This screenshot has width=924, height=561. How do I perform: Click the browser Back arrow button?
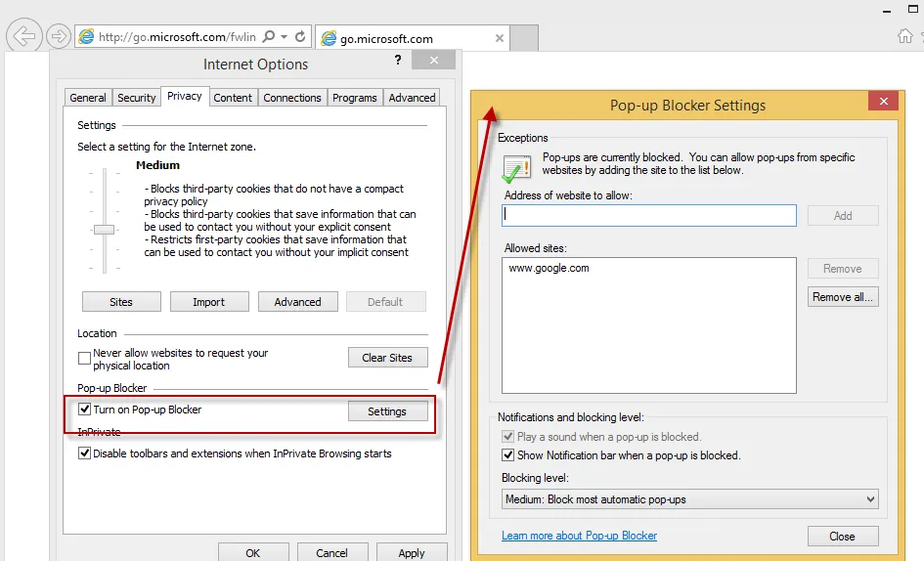pyautogui.click(x=24, y=36)
